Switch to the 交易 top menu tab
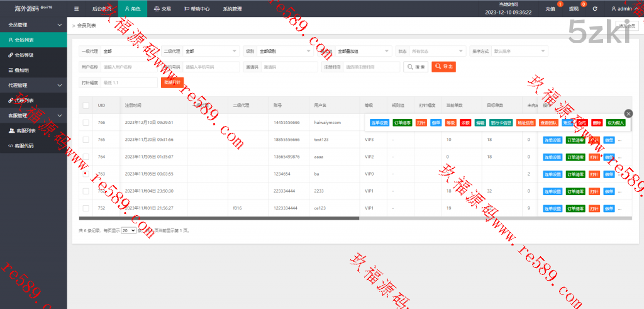 coord(162,9)
